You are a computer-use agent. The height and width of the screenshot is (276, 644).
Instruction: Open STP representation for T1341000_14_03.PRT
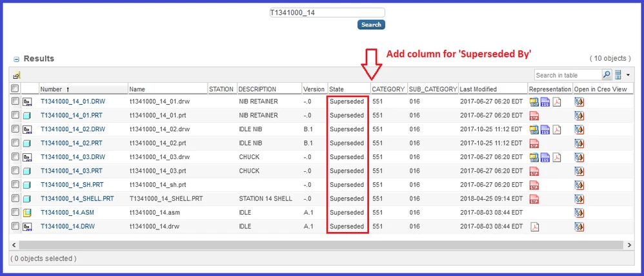click(534, 171)
